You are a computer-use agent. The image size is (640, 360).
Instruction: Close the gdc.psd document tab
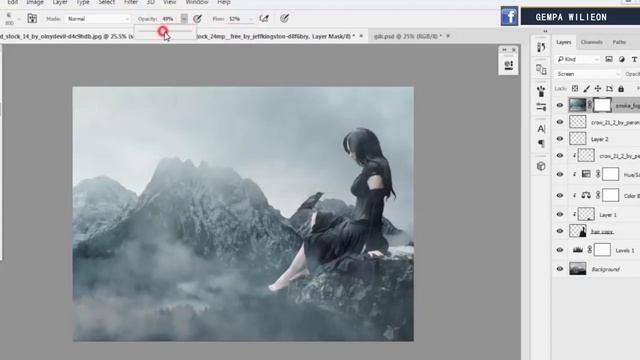448,36
